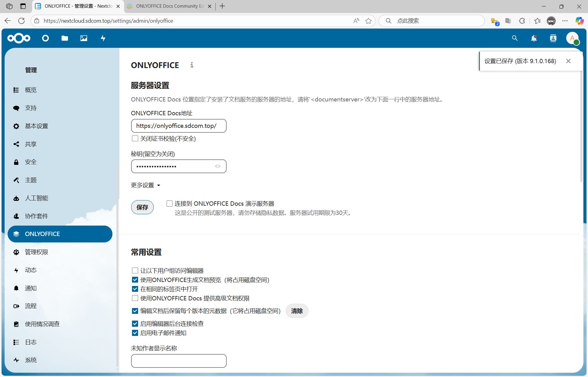This screenshot has height=377, width=588.
Task: Open browser settings and more menu
Action: 565,21
